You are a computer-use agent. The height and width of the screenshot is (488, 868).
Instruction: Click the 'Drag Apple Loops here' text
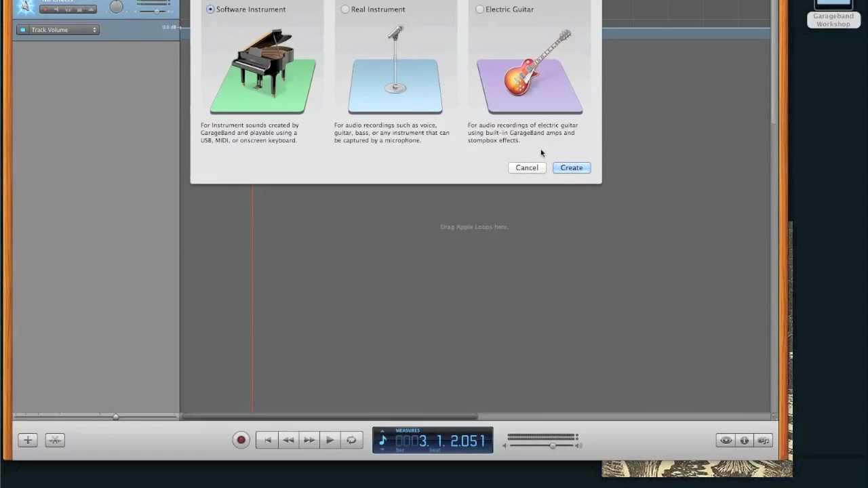coord(474,227)
